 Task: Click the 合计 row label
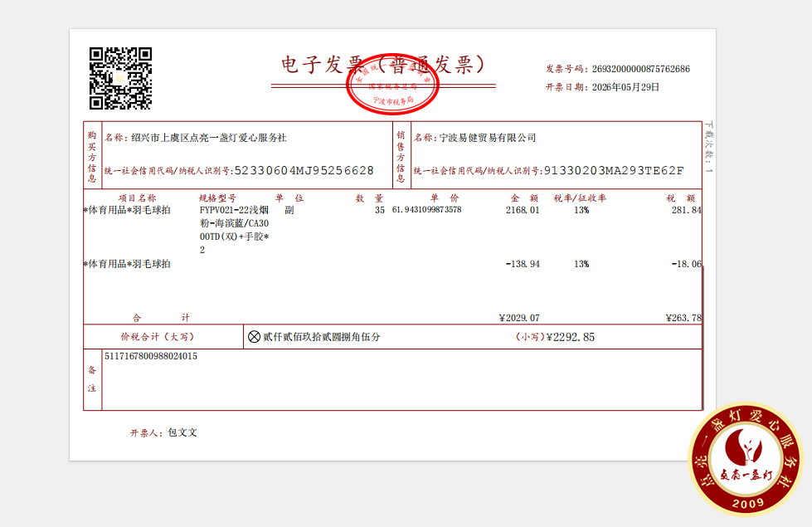click(x=161, y=318)
